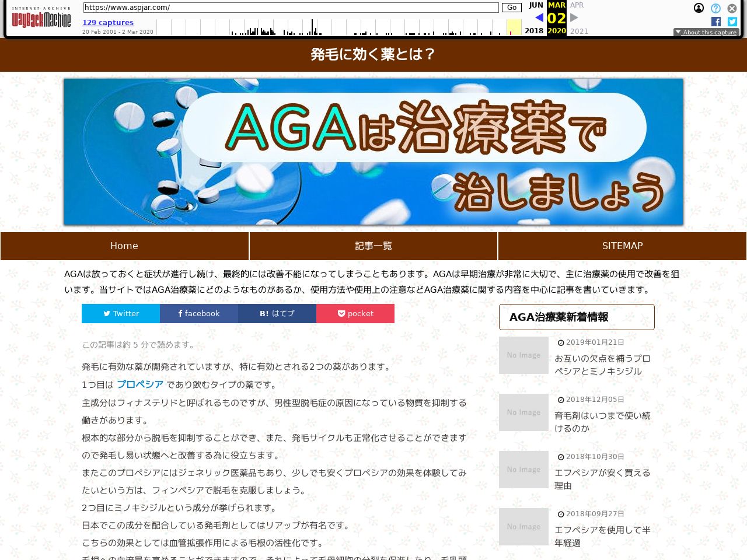Screen dimensions: 747x560
Task: Go to next capture with right arrow
Action: 574,17
